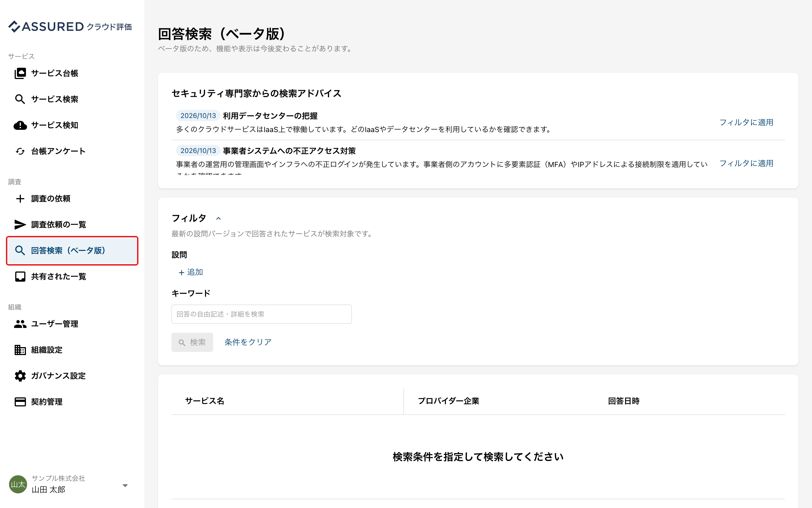Click the プロバイダー企業 column header
812x508 pixels.
[x=449, y=401]
